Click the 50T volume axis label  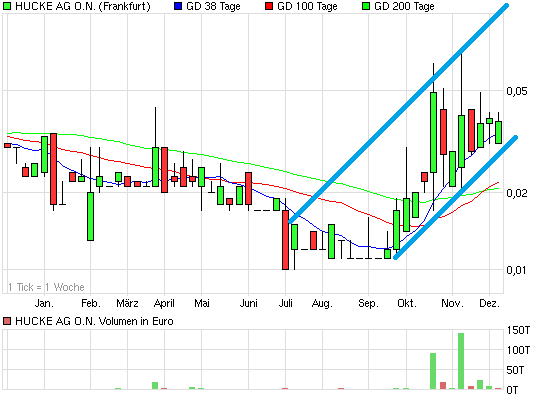(515, 370)
